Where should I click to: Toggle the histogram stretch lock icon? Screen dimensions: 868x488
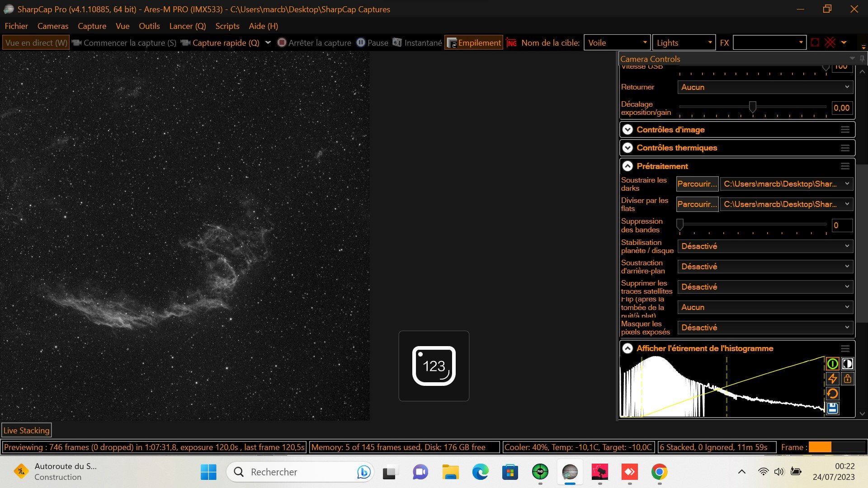847,379
